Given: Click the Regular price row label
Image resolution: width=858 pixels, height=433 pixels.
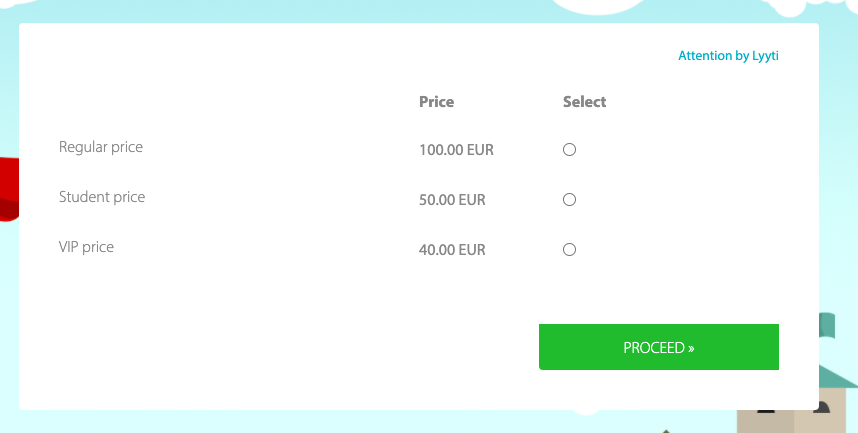Looking at the screenshot, I should pos(101,147).
